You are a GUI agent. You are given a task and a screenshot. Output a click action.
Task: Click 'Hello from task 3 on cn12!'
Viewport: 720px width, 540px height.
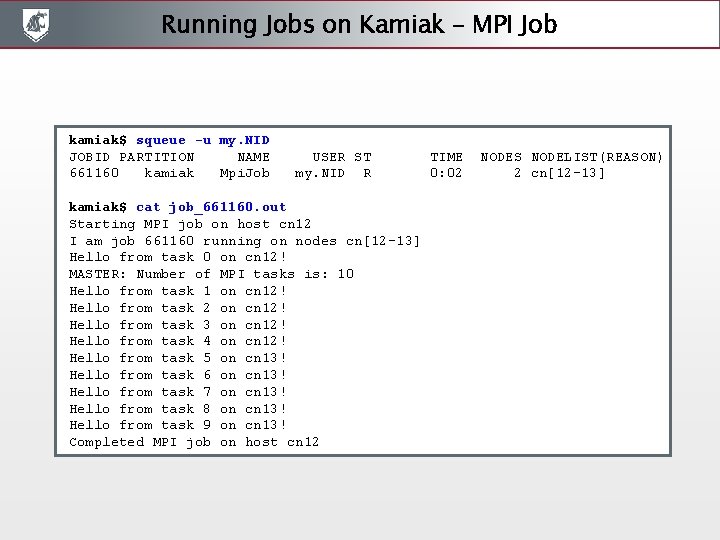point(178,325)
